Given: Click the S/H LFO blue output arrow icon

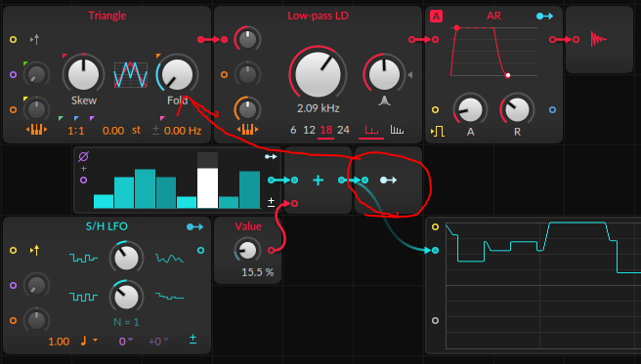Looking at the screenshot, I should point(195,226).
